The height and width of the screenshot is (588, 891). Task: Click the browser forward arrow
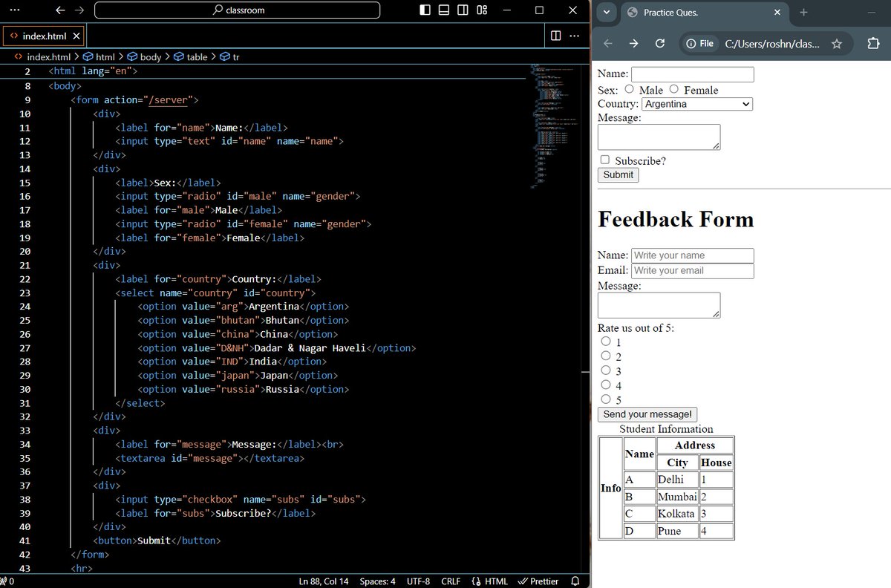tap(633, 44)
